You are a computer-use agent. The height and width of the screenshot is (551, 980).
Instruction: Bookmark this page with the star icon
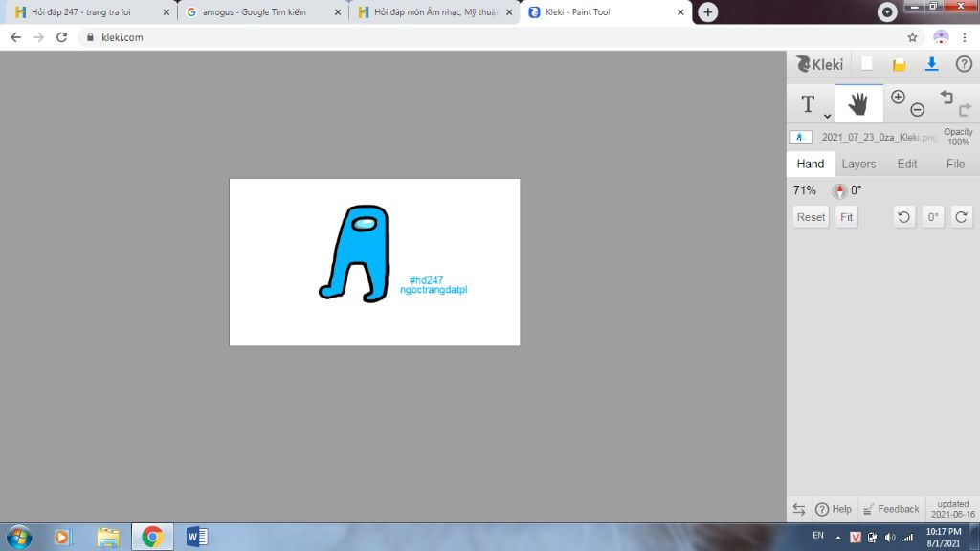912,37
